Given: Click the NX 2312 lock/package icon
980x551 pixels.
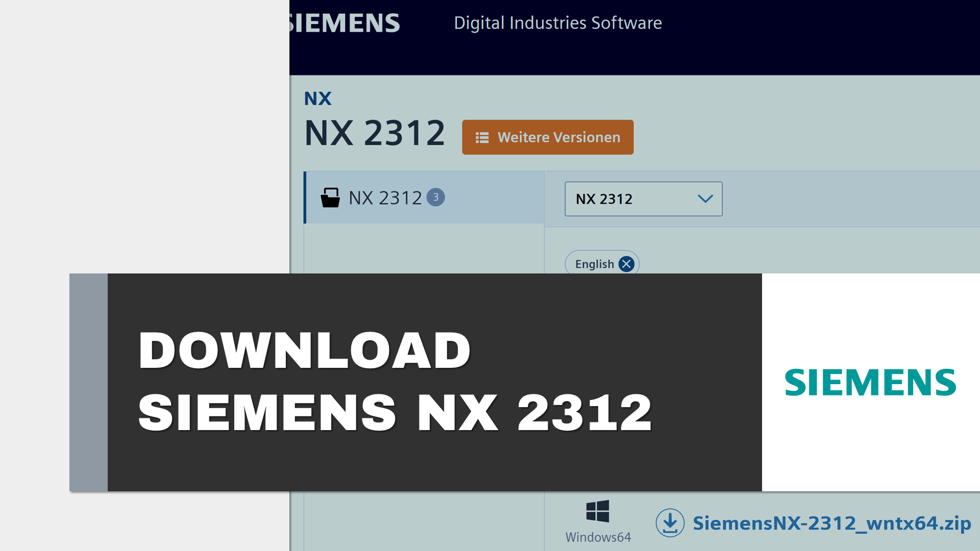Looking at the screenshot, I should 330,197.
